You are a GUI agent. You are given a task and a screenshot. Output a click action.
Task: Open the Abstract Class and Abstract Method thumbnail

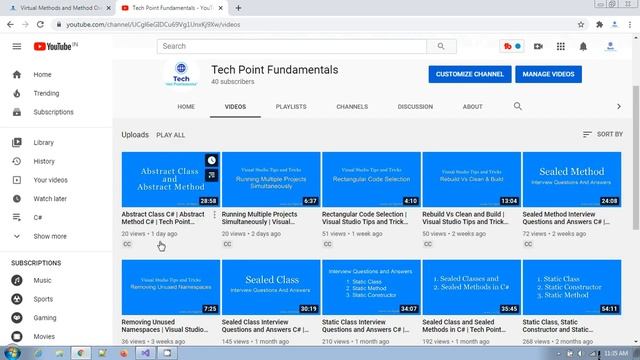(171, 180)
